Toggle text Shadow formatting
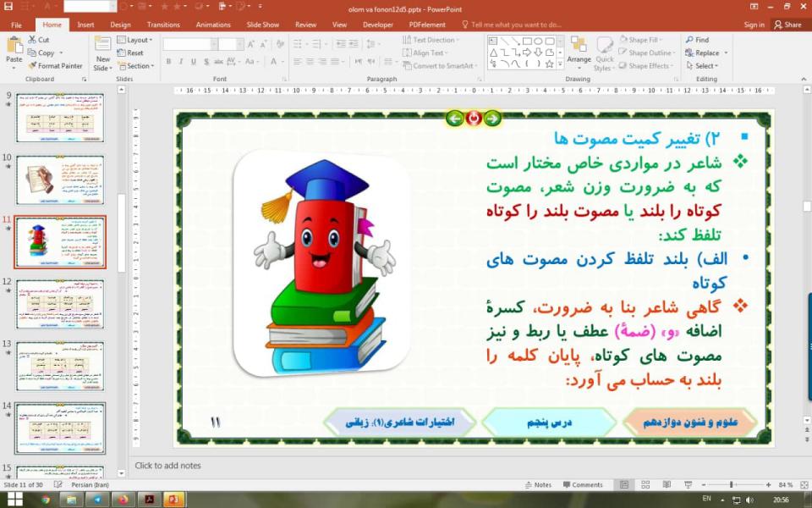The image size is (812, 508). (206, 62)
